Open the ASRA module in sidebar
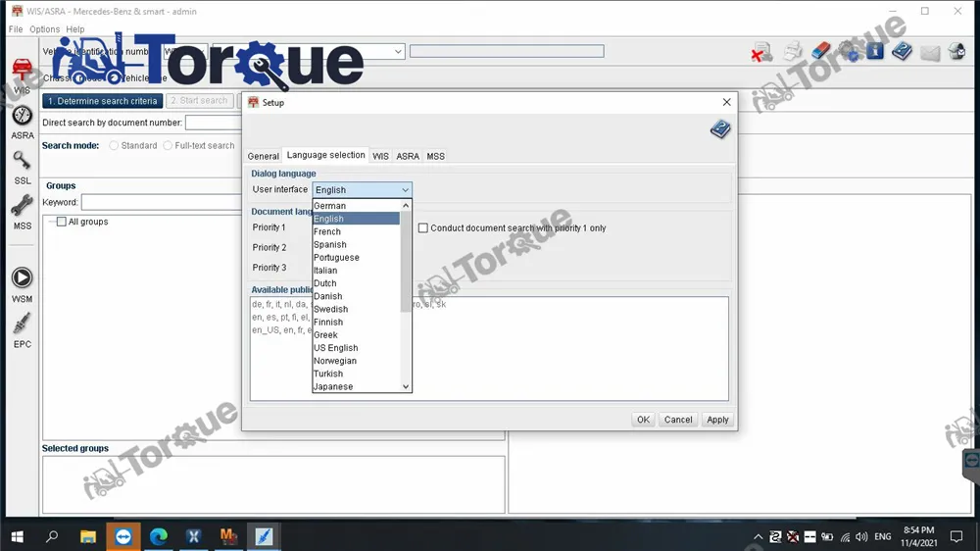The image size is (980, 551). click(x=22, y=123)
